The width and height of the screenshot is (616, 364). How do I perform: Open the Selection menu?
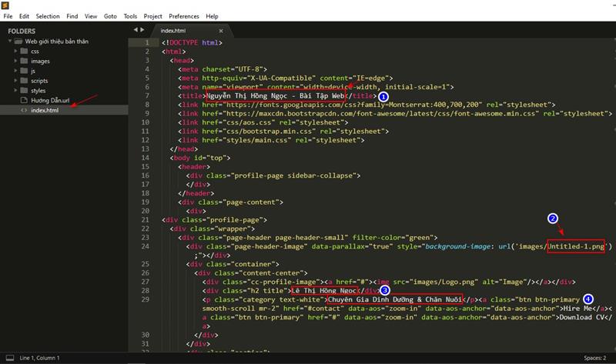point(48,15)
